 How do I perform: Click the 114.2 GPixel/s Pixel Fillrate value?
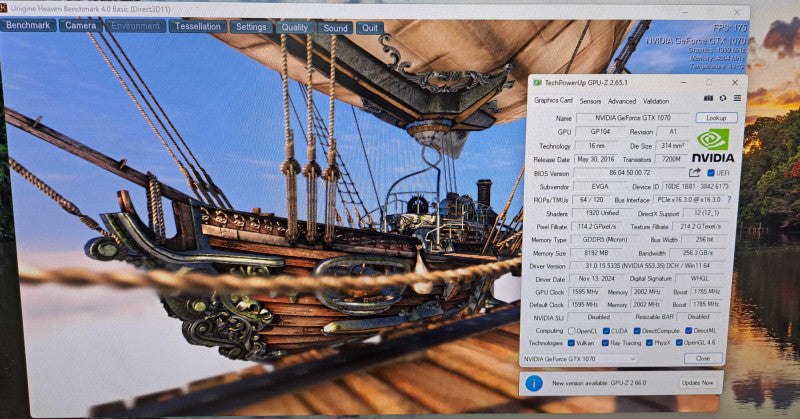(x=597, y=227)
